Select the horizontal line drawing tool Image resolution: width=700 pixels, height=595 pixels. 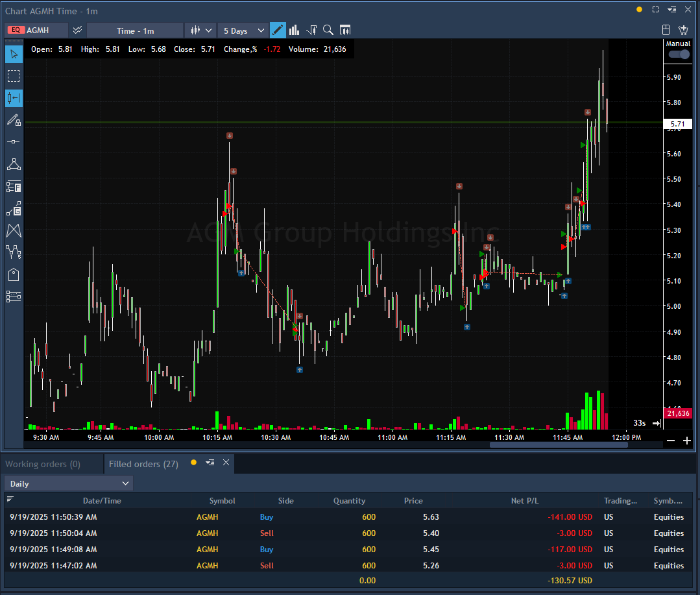[14, 142]
